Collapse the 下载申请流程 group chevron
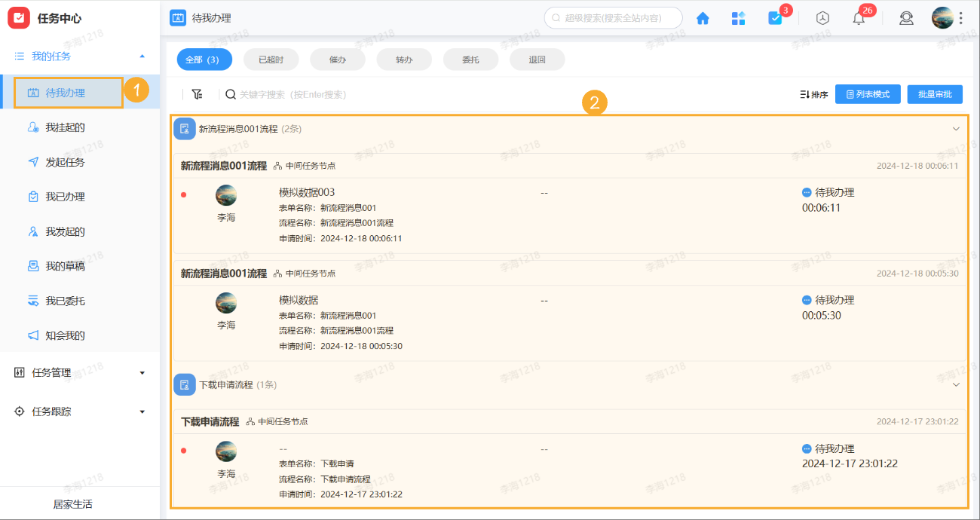The width and height of the screenshot is (980, 520). 954,384
